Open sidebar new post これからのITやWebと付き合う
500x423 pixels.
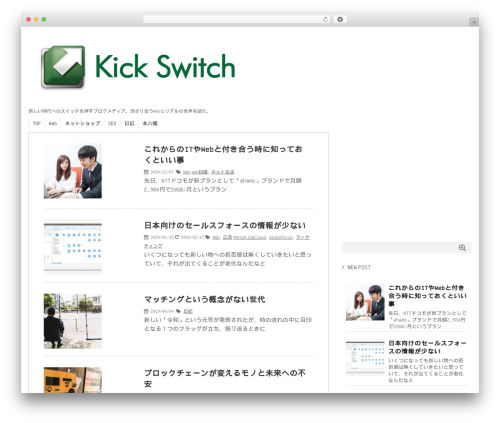pos(427,296)
